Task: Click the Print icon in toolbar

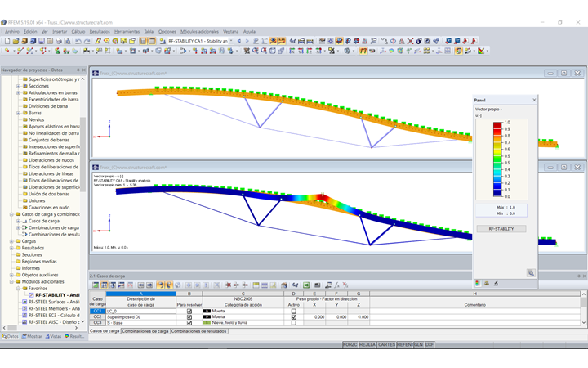Action: coord(59,41)
